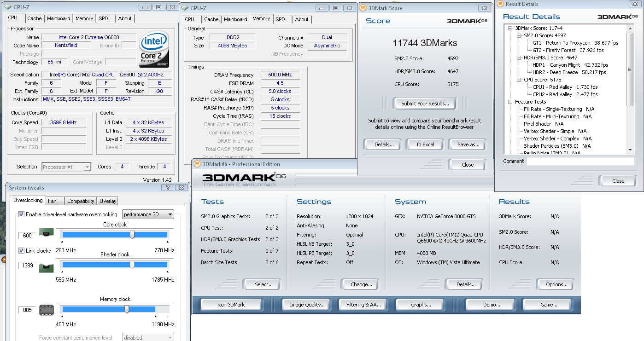
Task: Open the Compatibility tab in System tweaks
Action: [81, 201]
